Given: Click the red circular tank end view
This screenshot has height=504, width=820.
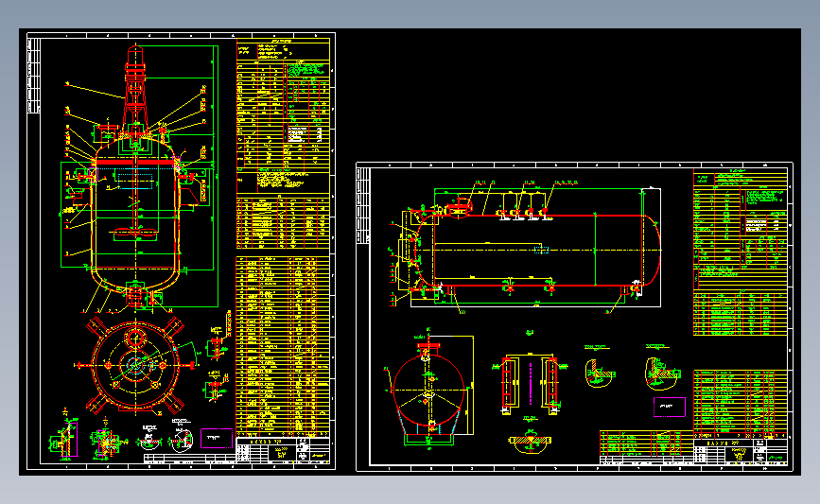Looking at the screenshot, I should point(428,390).
